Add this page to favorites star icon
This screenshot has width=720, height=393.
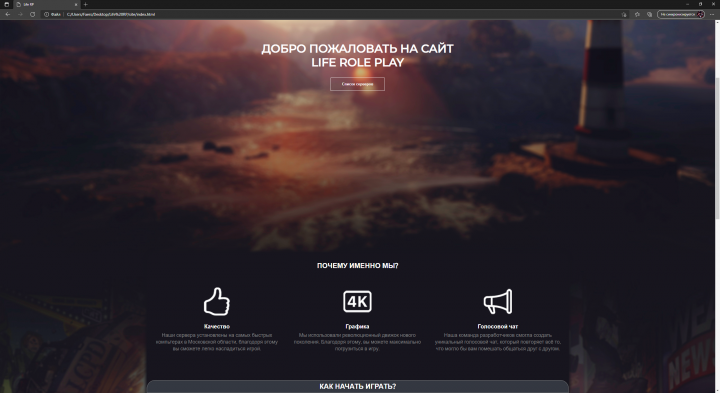624,14
